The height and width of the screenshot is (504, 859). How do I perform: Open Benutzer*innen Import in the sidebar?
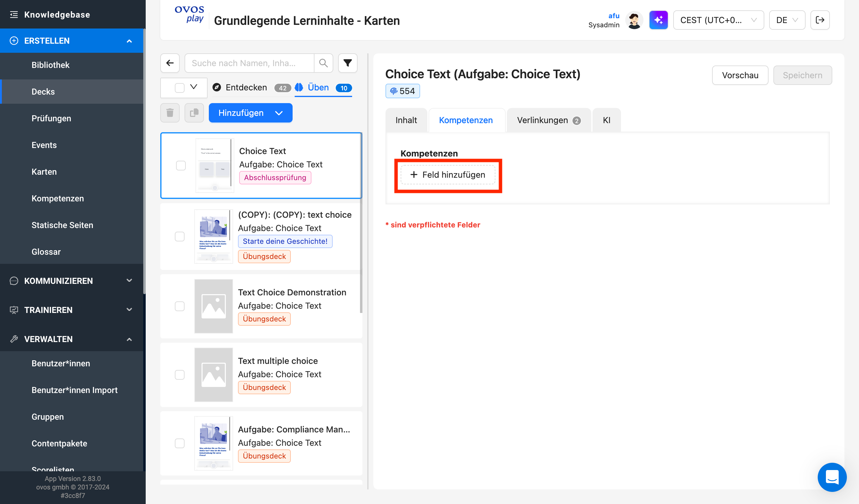(x=72, y=390)
